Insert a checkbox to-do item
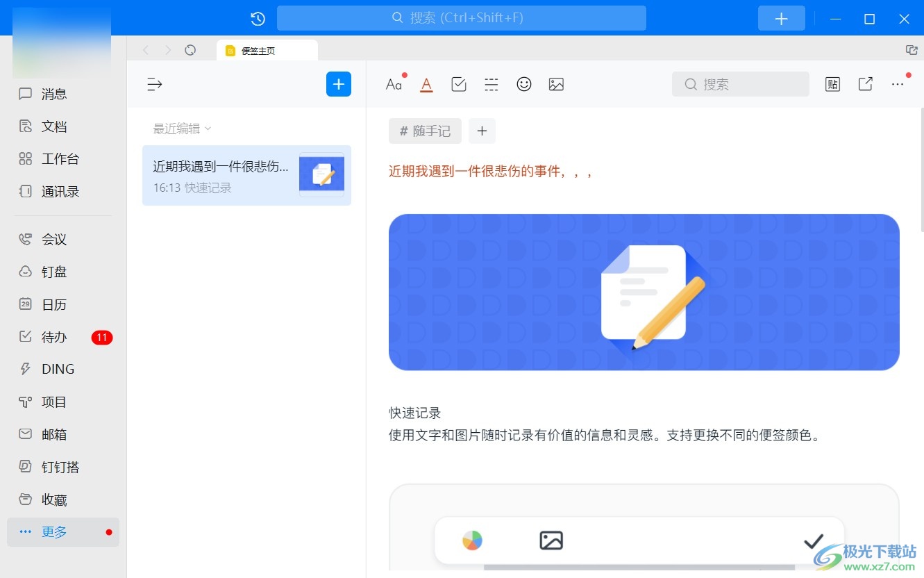Image resolution: width=924 pixels, height=578 pixels. [459, 85]
